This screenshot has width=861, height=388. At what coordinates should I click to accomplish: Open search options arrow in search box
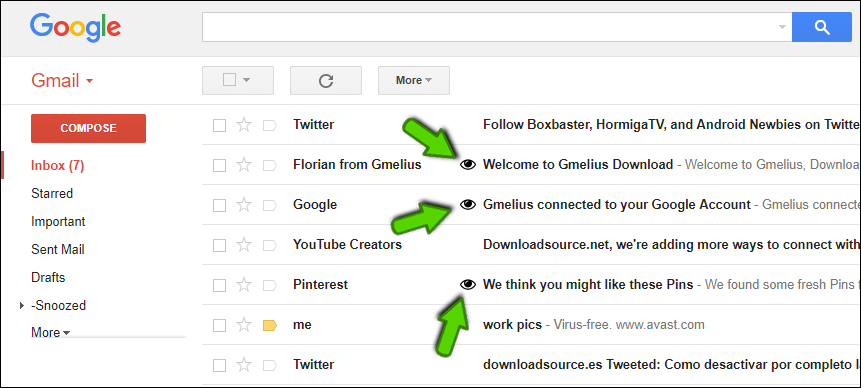pyautogui.click(x=782, y=27)
